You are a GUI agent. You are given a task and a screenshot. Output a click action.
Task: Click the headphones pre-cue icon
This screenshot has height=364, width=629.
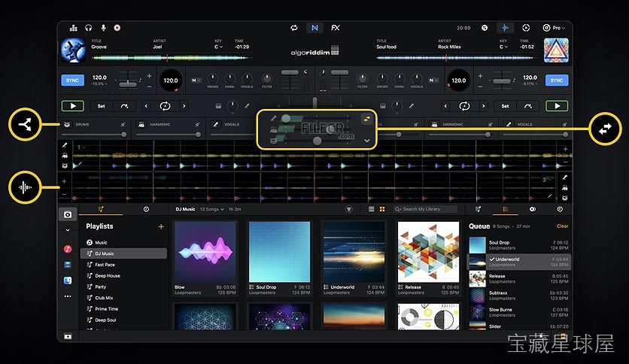(x=88, y=28)
